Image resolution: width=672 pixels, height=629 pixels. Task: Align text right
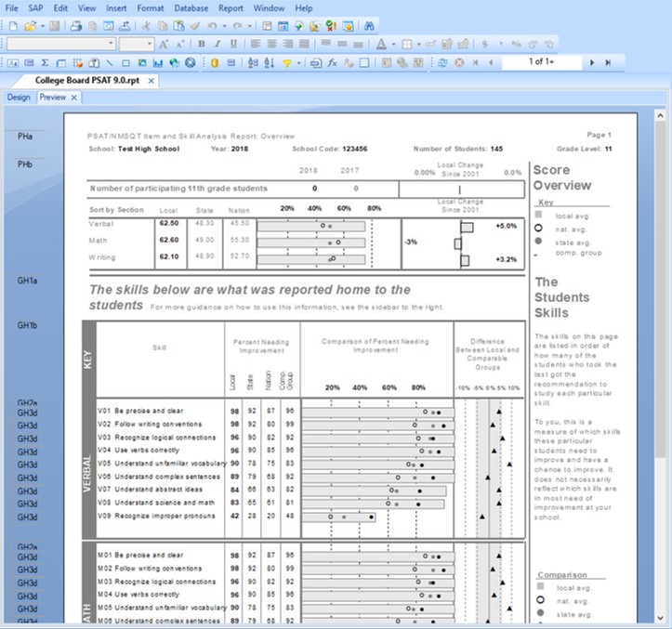click(288, 44)
